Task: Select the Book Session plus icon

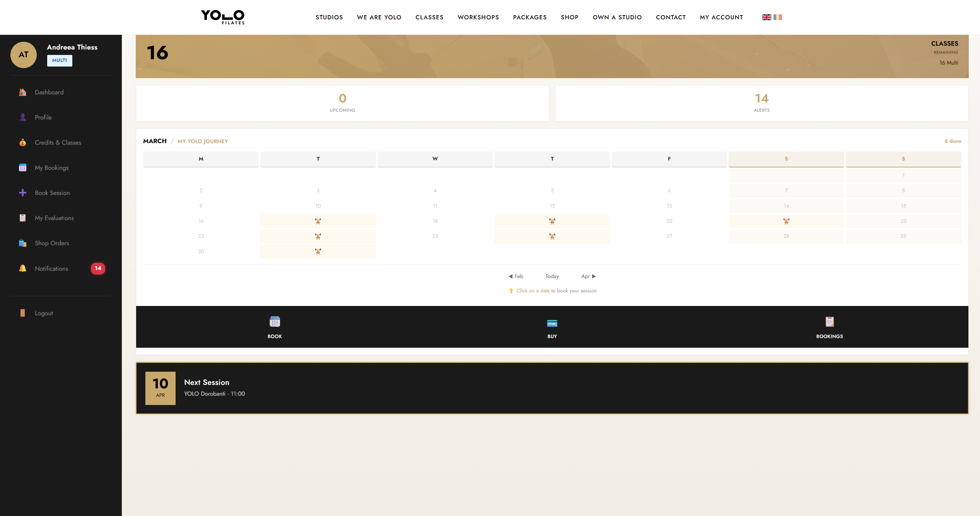Action: coord(22,193)
